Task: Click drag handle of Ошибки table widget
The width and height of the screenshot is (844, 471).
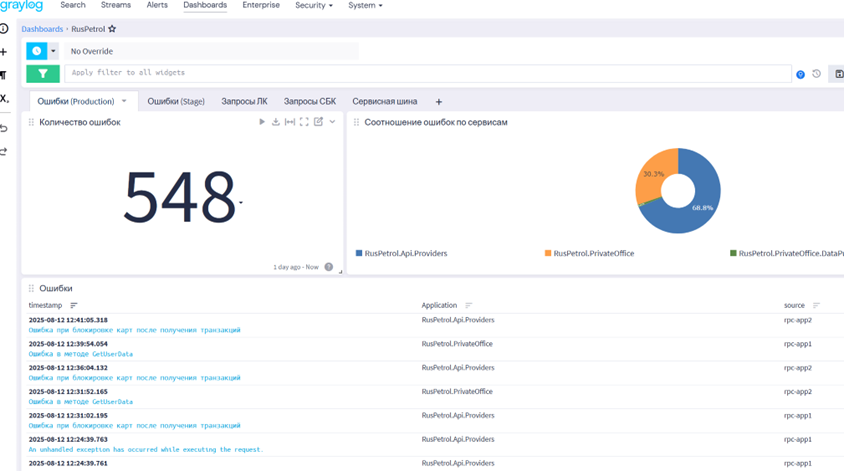Action: tap(31, 288)
